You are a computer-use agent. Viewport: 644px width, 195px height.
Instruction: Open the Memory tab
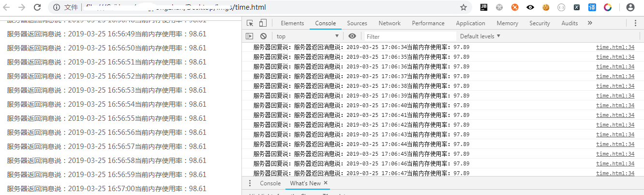(x=507, y=23)
